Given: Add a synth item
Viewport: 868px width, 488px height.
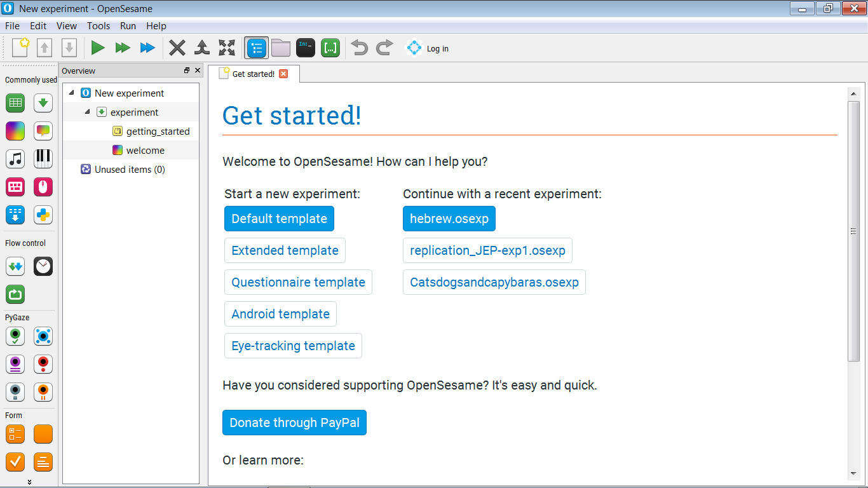Looking at the screenshot, I should click(43, 158).
